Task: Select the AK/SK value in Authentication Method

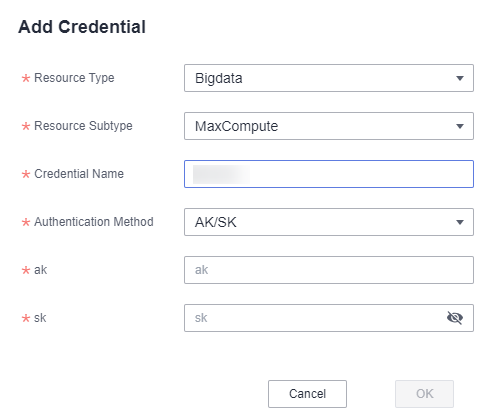Action: (216, 222)
